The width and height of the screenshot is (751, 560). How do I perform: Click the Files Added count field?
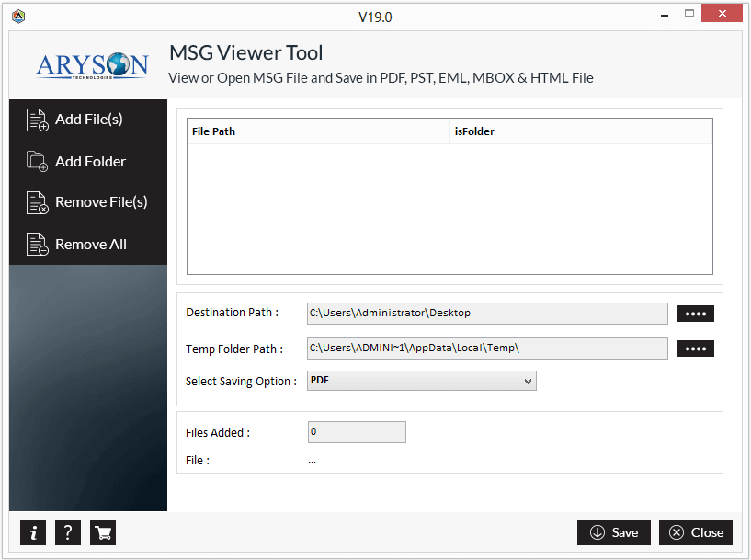click(357, 432)
